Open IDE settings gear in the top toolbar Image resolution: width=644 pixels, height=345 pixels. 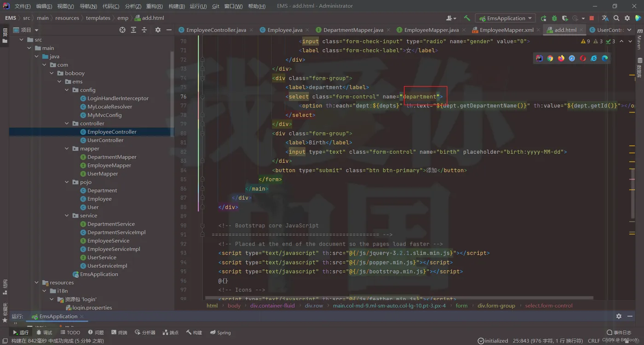coord(627,18)
